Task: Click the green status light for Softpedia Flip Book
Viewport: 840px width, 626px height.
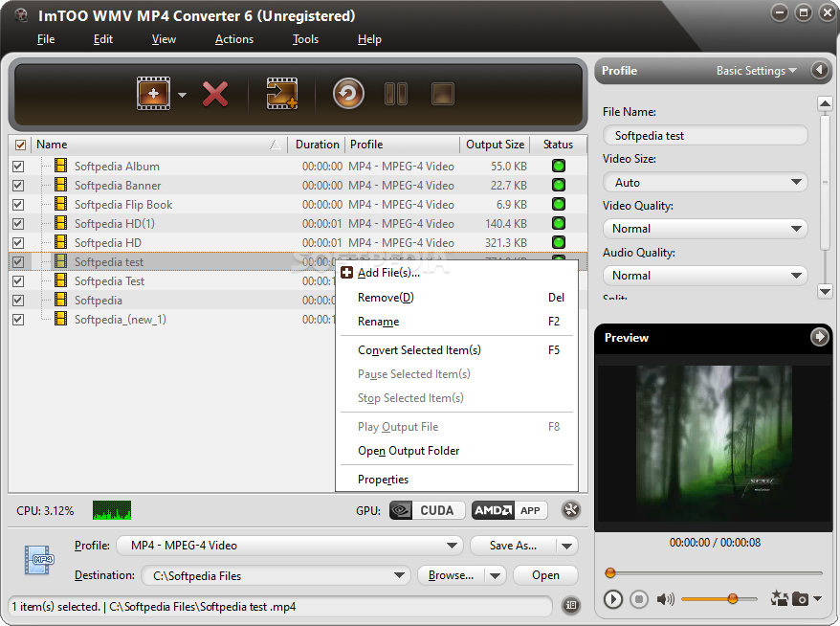Action: (x=558, y=204)
